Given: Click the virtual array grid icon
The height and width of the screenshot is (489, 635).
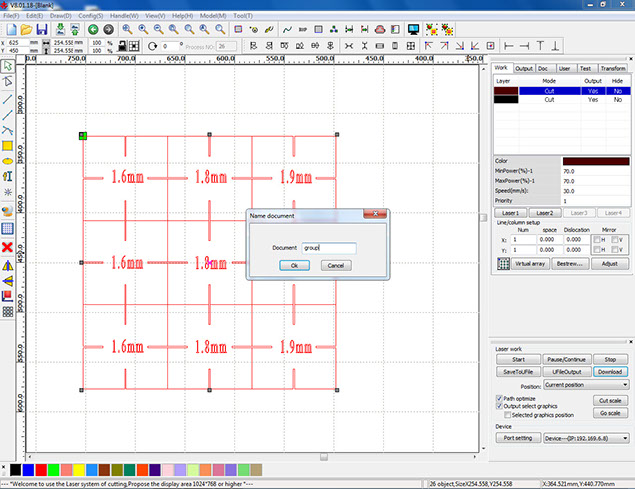Looking at the screenshot, I should (x=503, y=264).
